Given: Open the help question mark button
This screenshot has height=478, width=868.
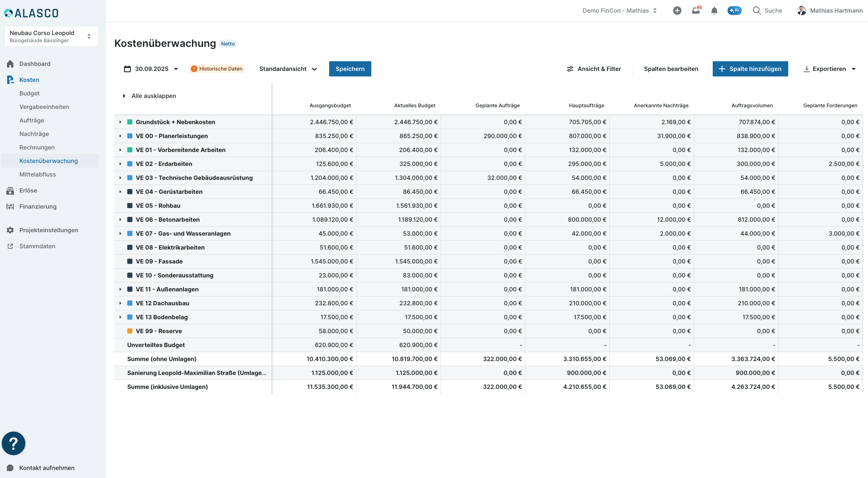Looking at the screenshot, I should 14,443.
